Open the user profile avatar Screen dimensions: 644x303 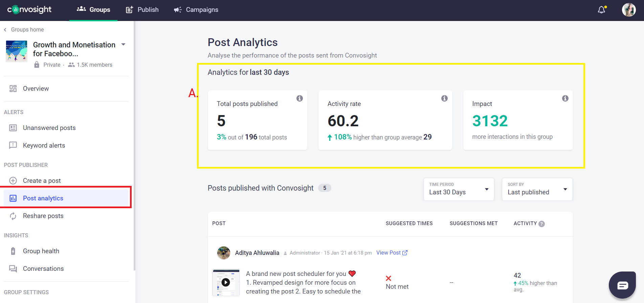(629, 10)
